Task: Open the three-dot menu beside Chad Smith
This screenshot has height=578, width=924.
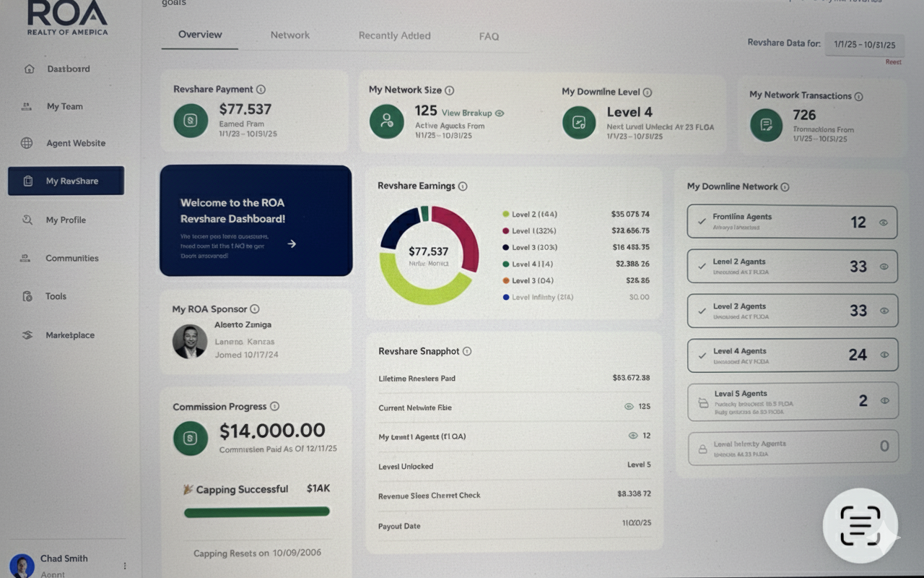Action: click(125, 566)
